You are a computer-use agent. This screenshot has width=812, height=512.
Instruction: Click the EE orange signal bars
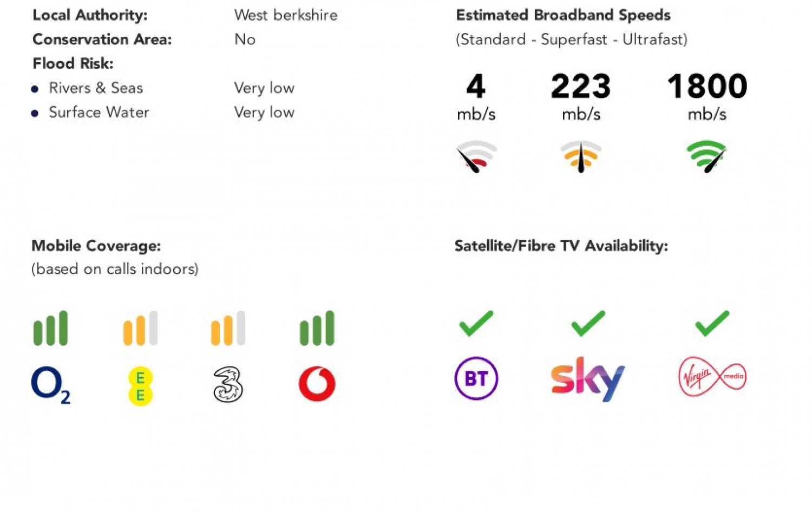(x=140, y=328)
